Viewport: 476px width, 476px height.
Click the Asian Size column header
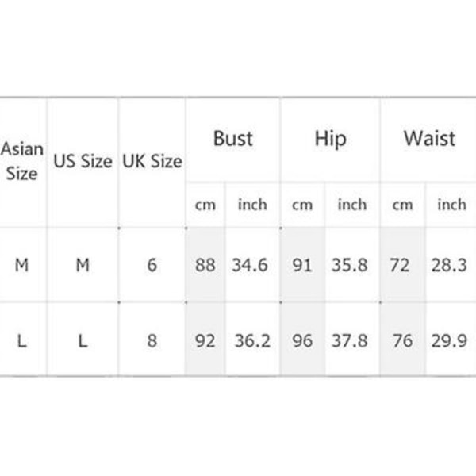click(x=22, y=161)
